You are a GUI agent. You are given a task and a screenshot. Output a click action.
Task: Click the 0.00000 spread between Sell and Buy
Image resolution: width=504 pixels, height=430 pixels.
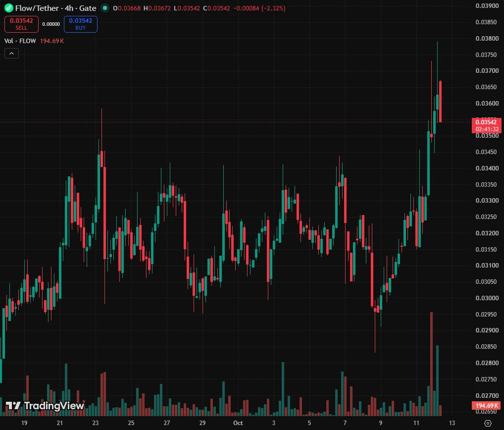pyautogui.click(x=51, y=24)
